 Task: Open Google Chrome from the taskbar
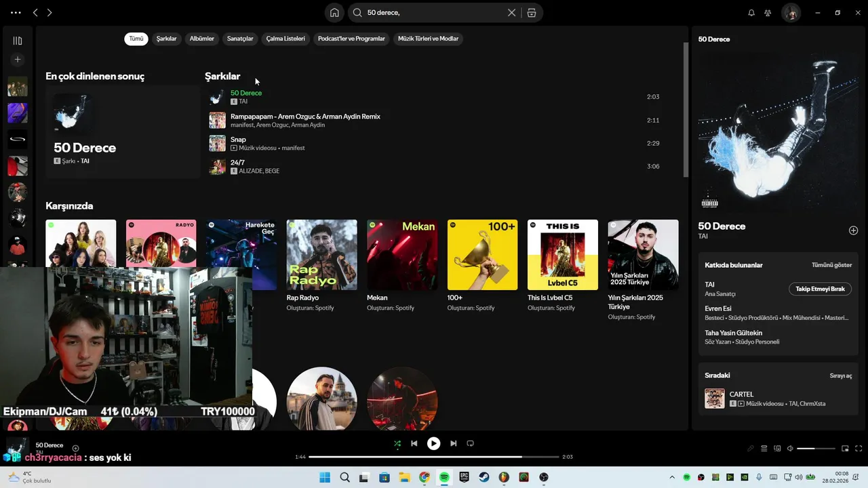coord(425,477)
